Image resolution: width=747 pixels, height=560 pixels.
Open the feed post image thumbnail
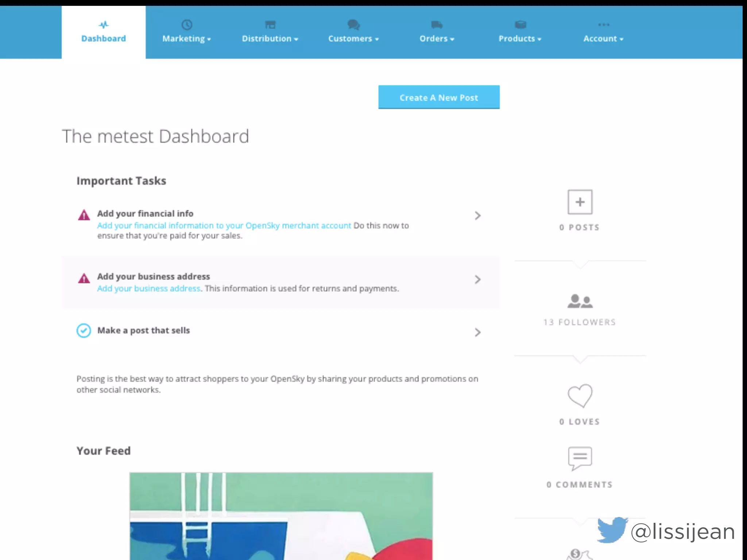[281, 516]
